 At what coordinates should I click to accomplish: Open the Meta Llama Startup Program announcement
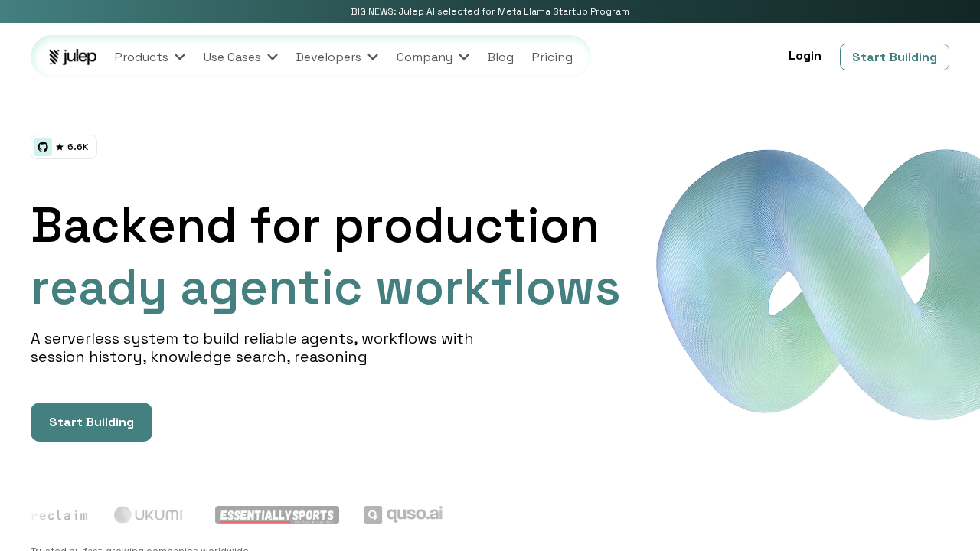490,11
